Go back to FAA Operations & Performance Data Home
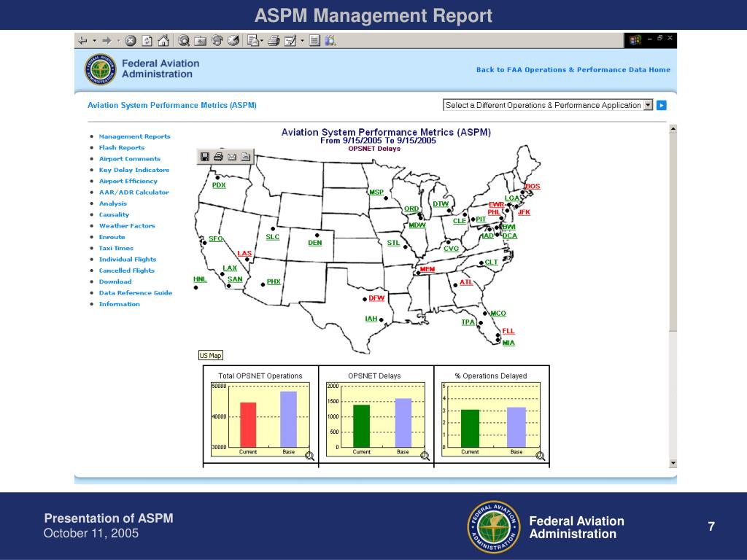 [x=573, y=69]
